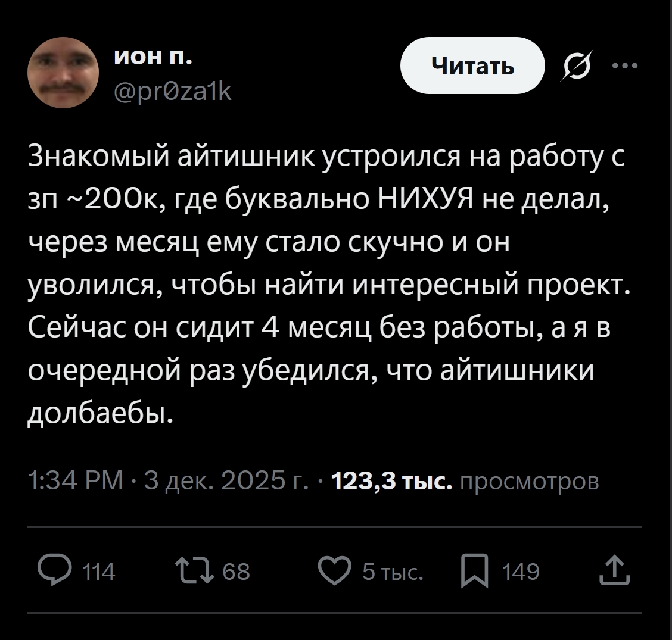Image resolution: width=672 pixels, height=640 pixels.
Task: Click the display name ион п.
Action: click(x=153, y=58)
